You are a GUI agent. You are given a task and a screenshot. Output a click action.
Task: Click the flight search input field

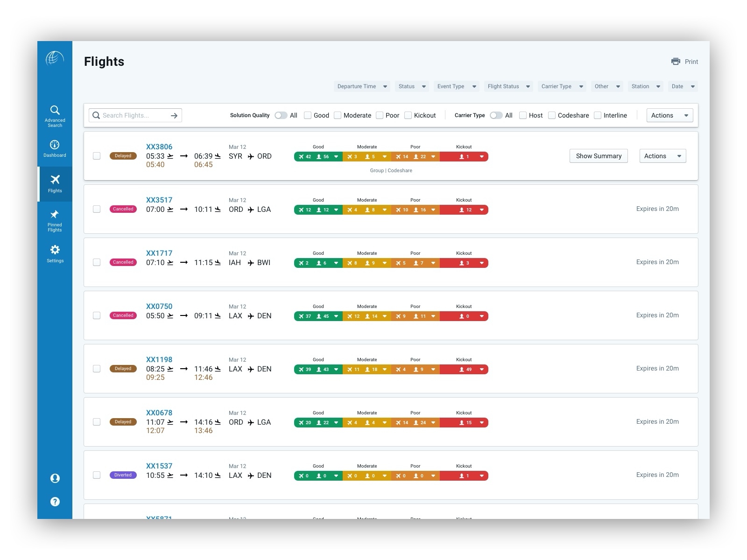tap(133, 115)
